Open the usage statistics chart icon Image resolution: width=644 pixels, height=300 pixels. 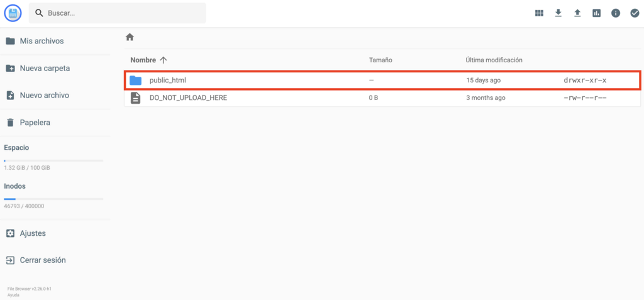pos(596,13)
